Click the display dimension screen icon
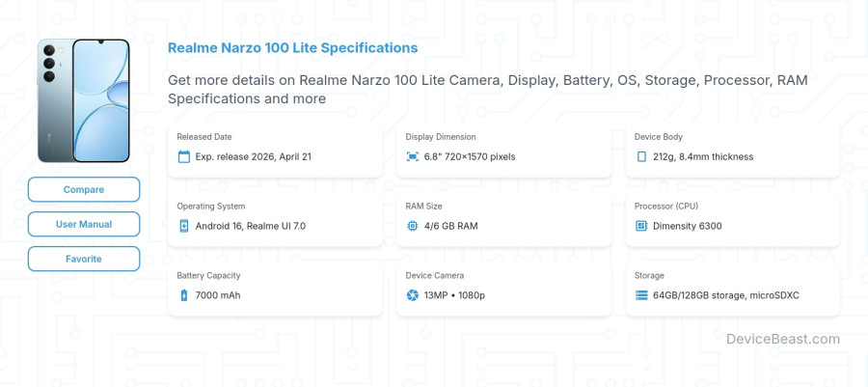The height and width of the screenshot is (387, 868). (x=413, y=156)
